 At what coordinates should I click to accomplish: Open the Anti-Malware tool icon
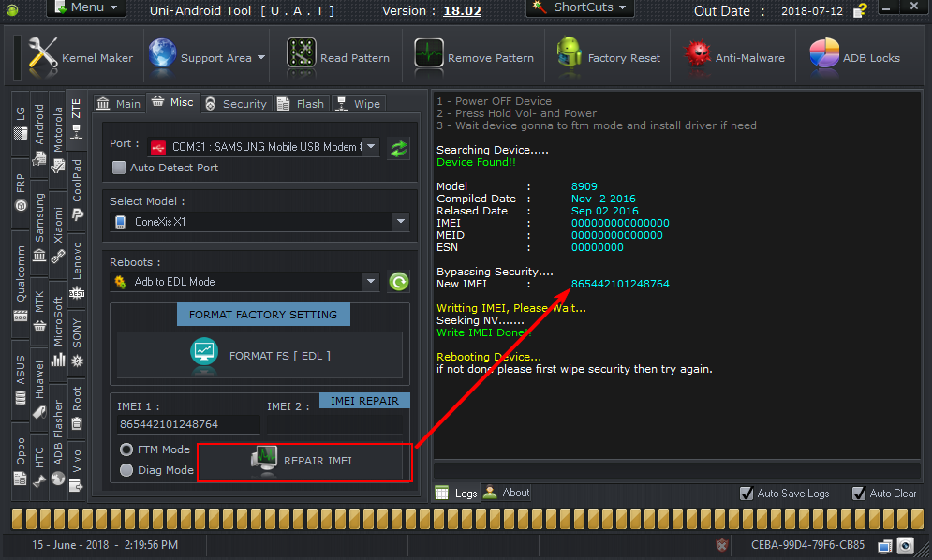[x=697, y=54]
